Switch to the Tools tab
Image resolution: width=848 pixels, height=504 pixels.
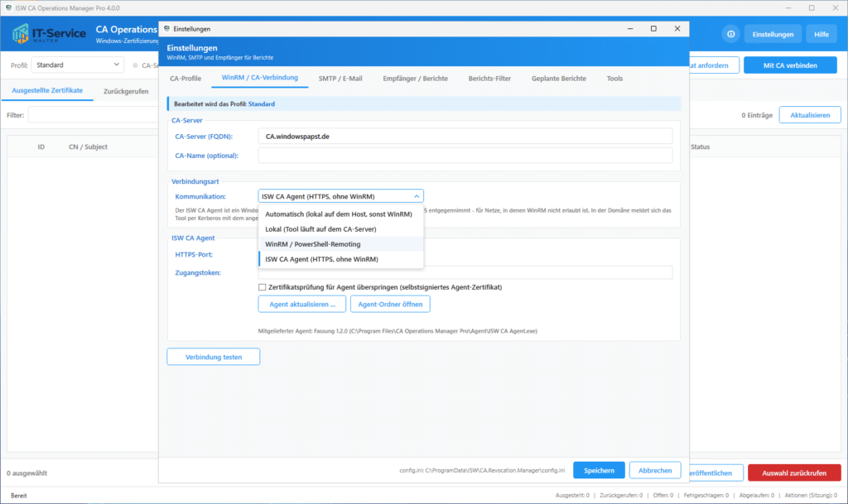[x=614, y=79]
